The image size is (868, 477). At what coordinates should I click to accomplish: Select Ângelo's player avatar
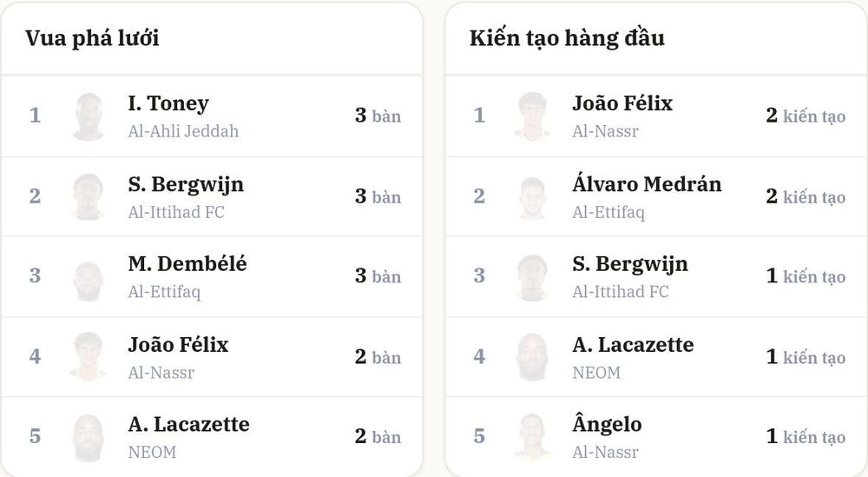coord(533,437)
